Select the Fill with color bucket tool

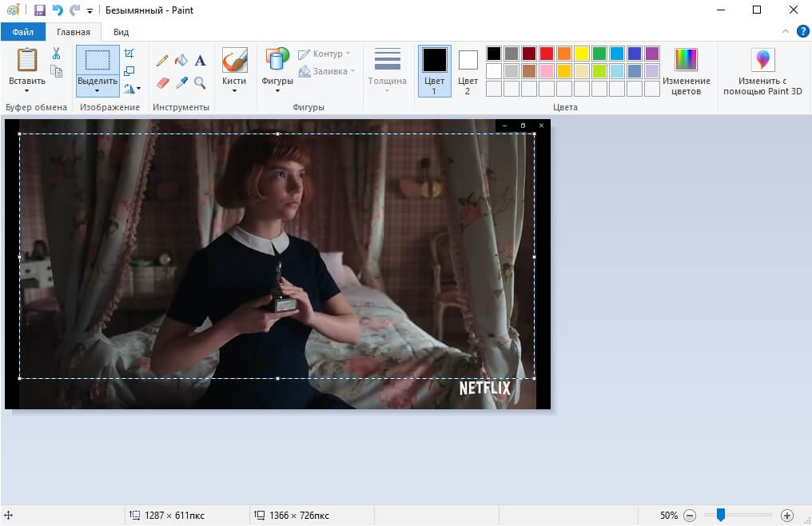[x=181, y=60]
